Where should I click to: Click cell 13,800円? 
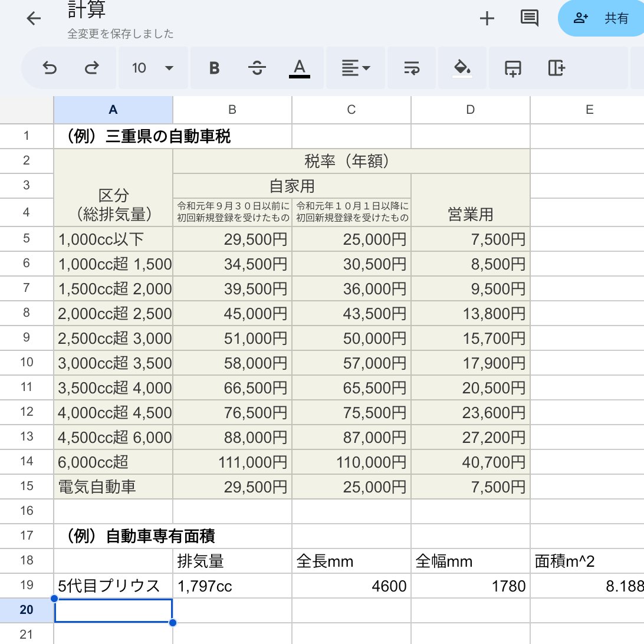pyautogui.click(x=470, y=313)
